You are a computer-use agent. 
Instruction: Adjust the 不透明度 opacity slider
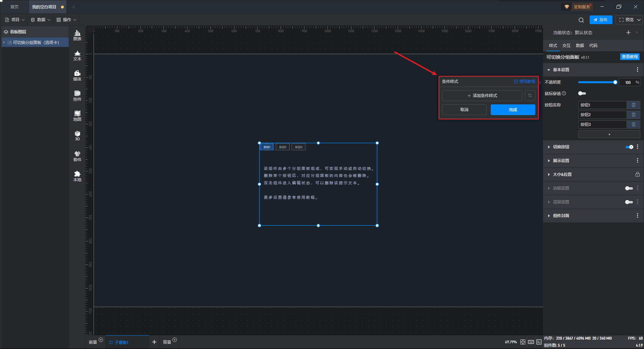(597, 82)
